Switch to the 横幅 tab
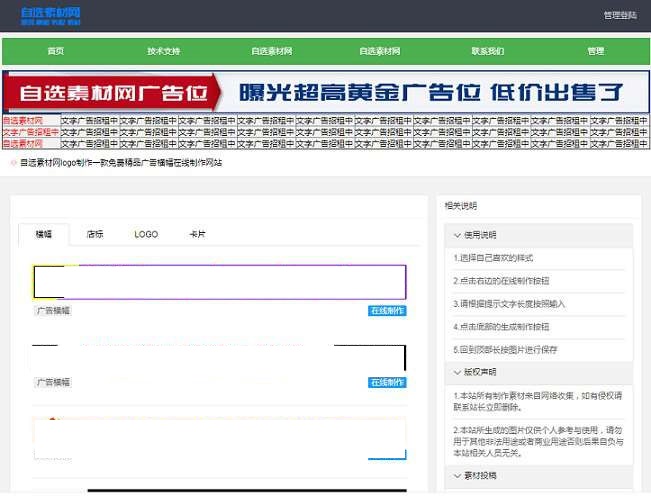 coord(44,234)
